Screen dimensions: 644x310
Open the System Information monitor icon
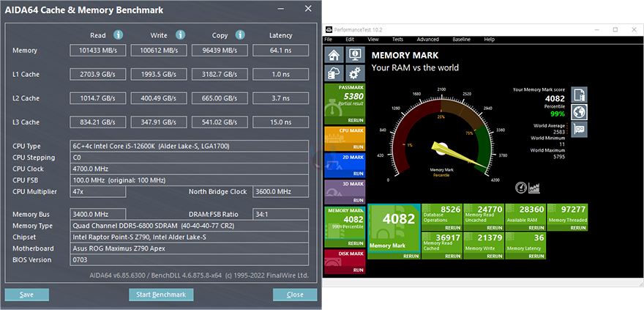(354, 54)
